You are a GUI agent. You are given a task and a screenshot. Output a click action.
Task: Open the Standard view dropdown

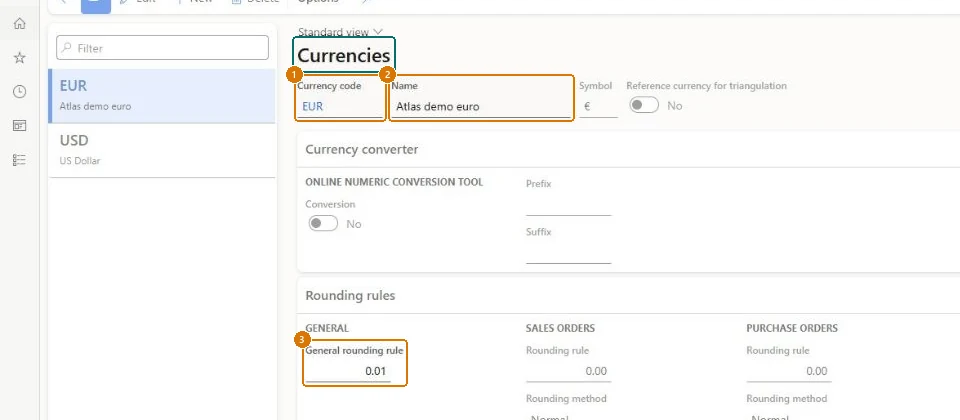coord(340,32)
